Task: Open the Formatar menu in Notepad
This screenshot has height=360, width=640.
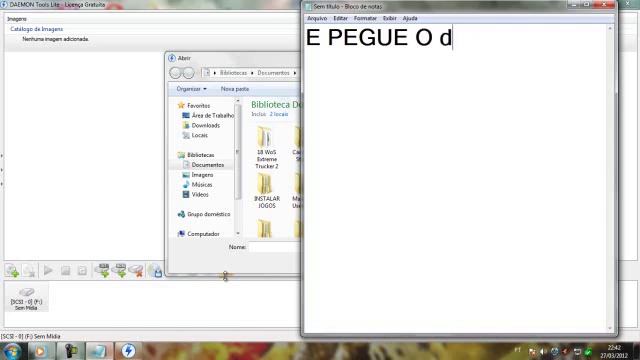Action: [x=365, y=18]
